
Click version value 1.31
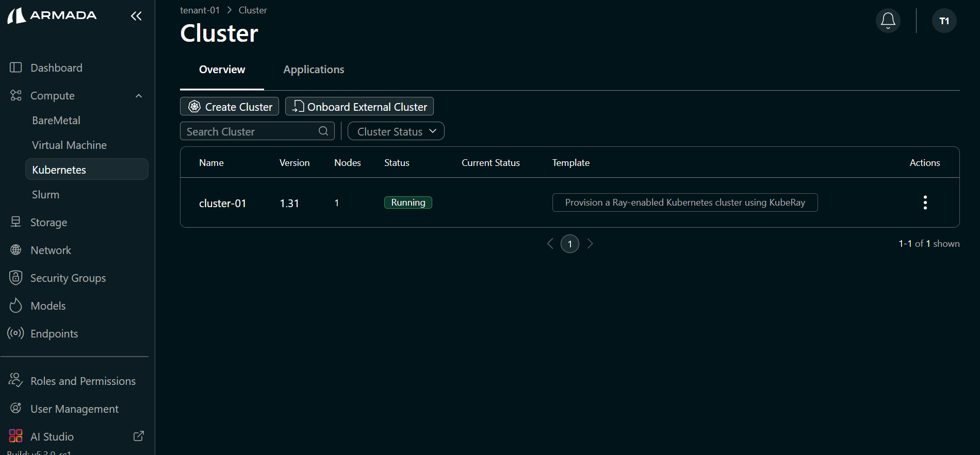289,203
